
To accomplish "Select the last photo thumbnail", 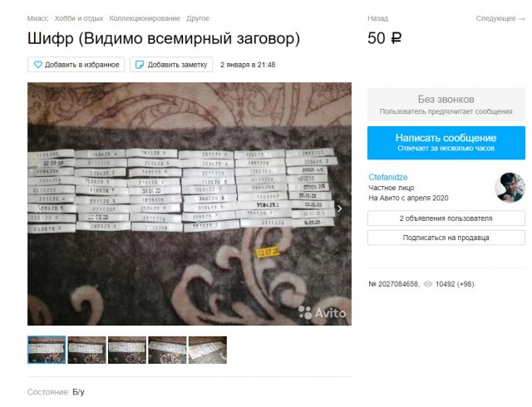I will point(208,350).
